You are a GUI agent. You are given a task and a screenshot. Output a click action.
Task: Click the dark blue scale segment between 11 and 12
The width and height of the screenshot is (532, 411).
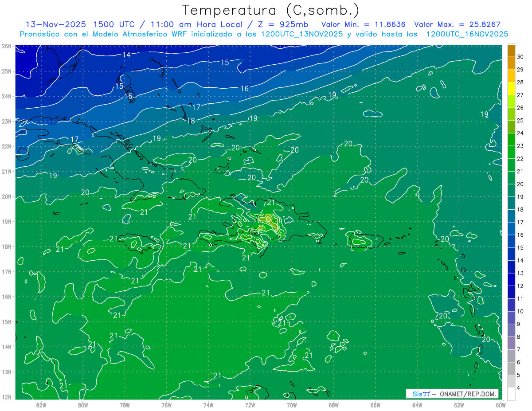pos(511,292)
